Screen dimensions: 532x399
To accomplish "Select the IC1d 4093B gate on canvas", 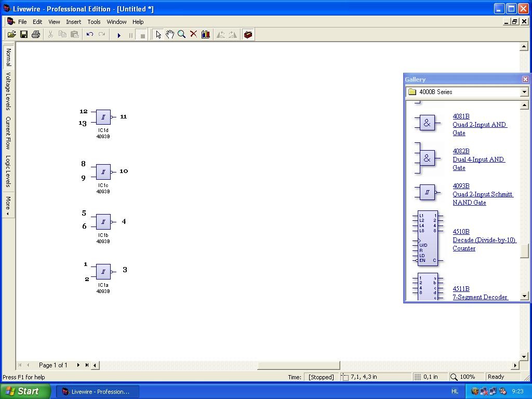I will 103,117.
